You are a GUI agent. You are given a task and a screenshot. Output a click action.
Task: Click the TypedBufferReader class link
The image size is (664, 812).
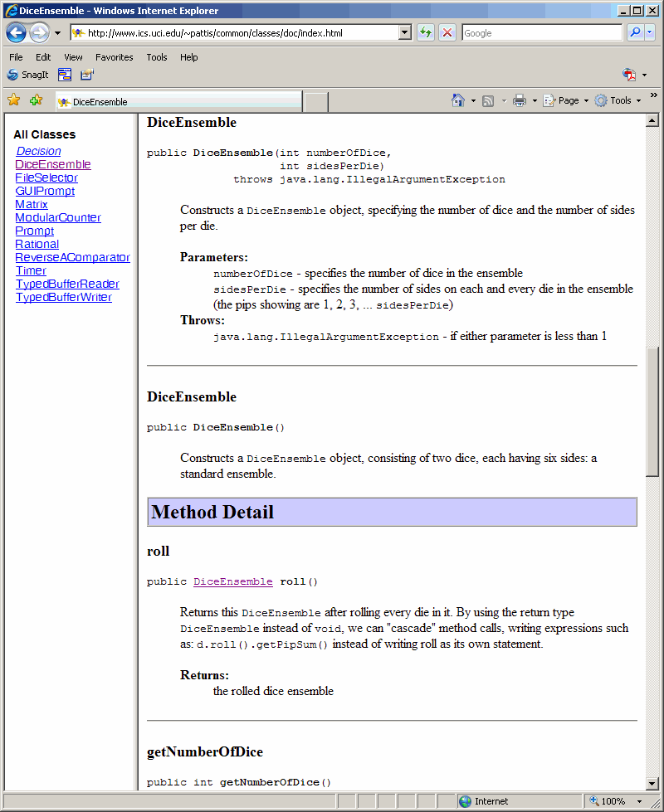click(x=67, y=284)
